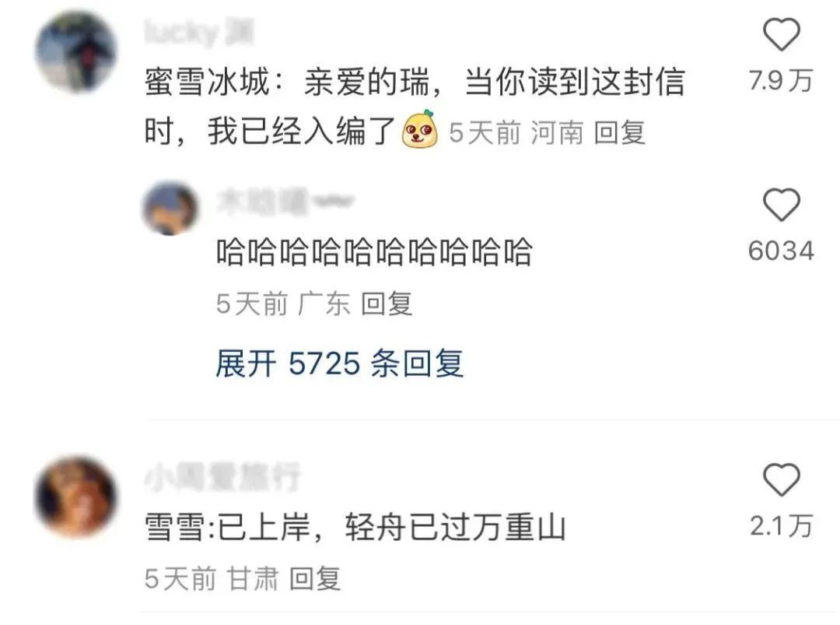The image size is (840, 625).
Task: Reply to the 蜜雪冰城 comment from 河南
Action: (620, 132)
